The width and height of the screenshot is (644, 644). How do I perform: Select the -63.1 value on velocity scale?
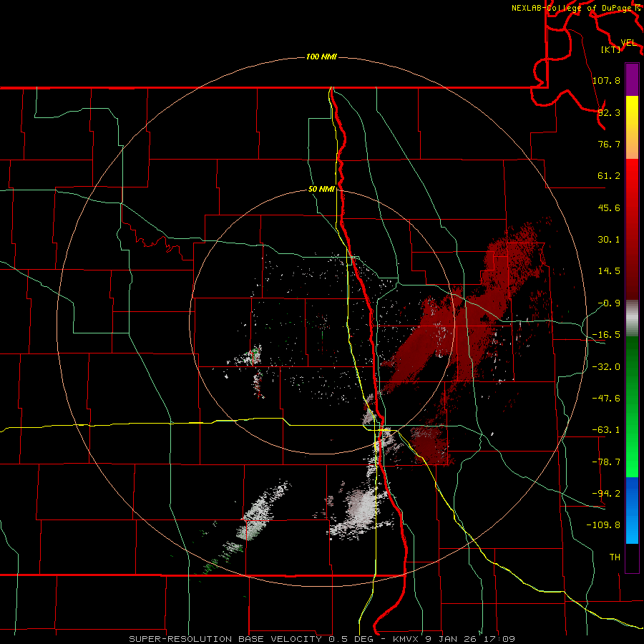(606, 430)
